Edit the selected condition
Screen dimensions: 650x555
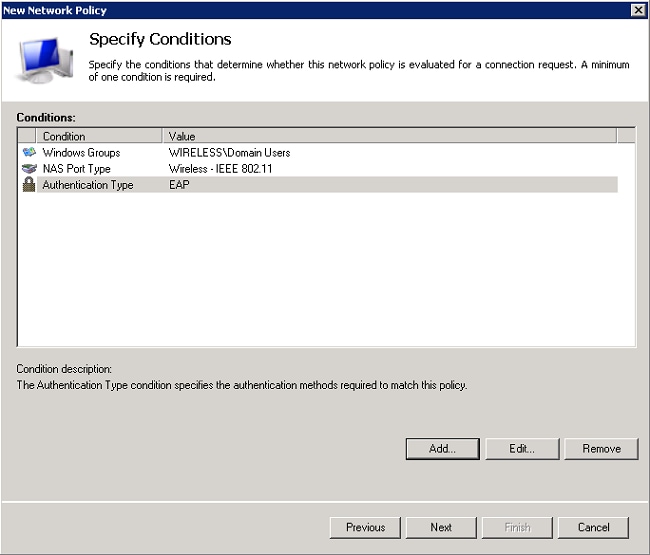pos(522,449)
